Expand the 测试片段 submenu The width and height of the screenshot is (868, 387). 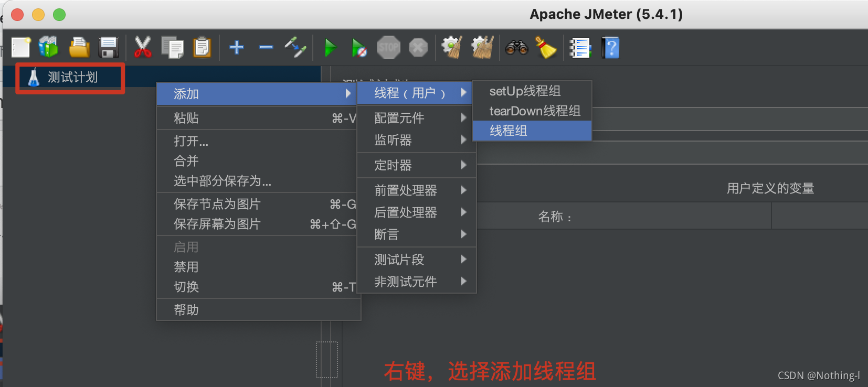point(417,260)
